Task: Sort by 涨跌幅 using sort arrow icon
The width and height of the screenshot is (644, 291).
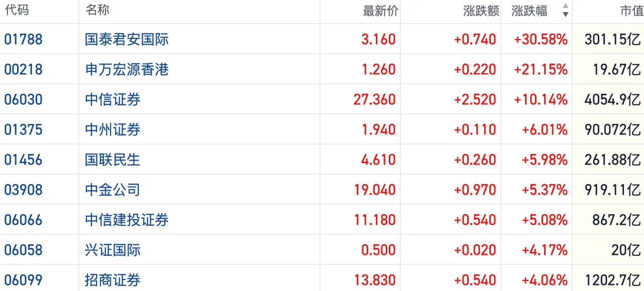Action: 566,11
